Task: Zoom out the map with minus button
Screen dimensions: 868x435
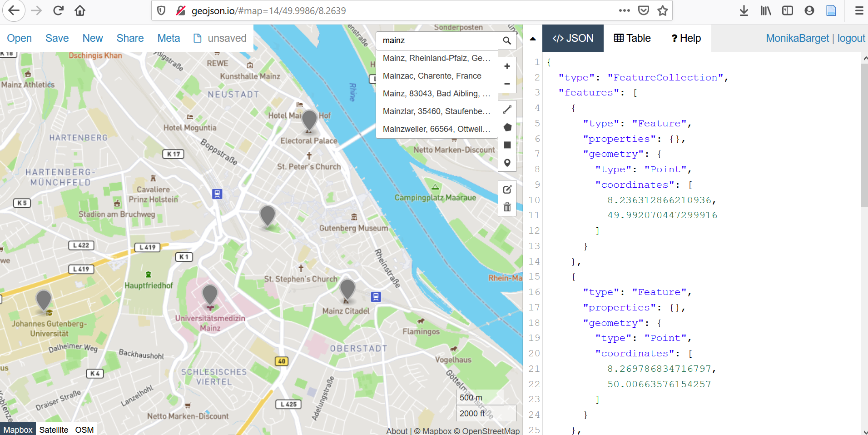Action: 507,84
